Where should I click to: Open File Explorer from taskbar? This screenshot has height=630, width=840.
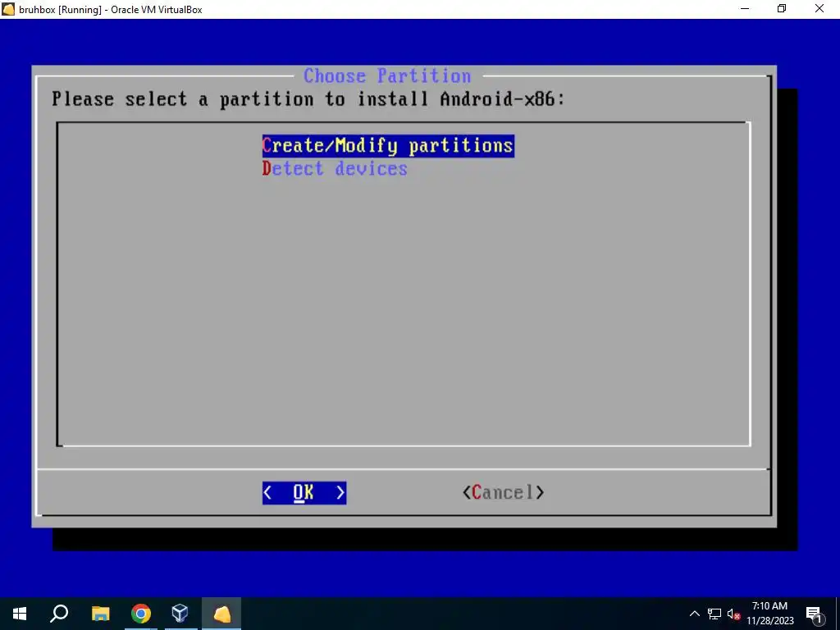pyautogui.click(x=100, y=614)
